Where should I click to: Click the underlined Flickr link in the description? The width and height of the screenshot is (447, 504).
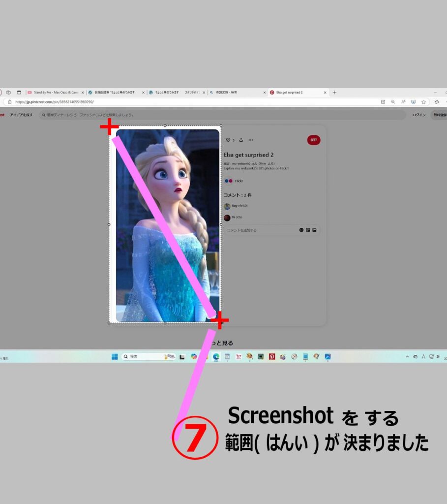(263, 163)
